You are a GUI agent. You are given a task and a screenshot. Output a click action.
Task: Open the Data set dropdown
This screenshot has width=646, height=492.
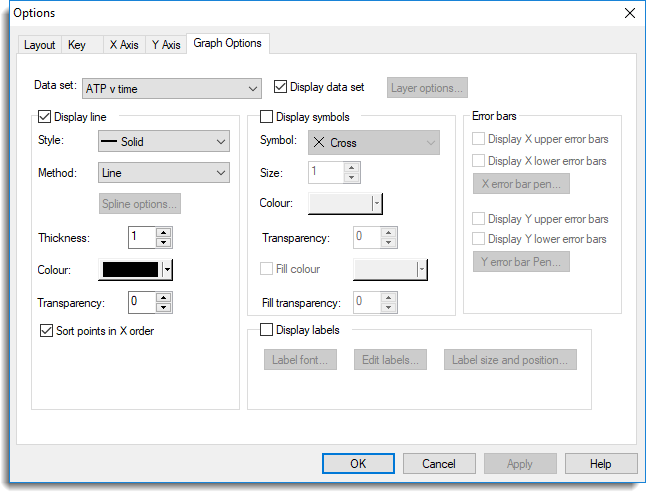[x=171, y=89]
